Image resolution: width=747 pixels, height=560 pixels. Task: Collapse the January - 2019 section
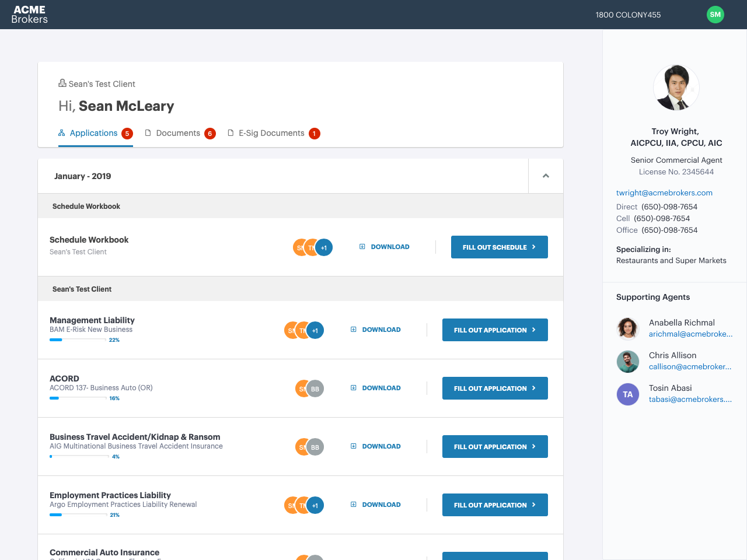pyautogui.click(x=546, y=176)
